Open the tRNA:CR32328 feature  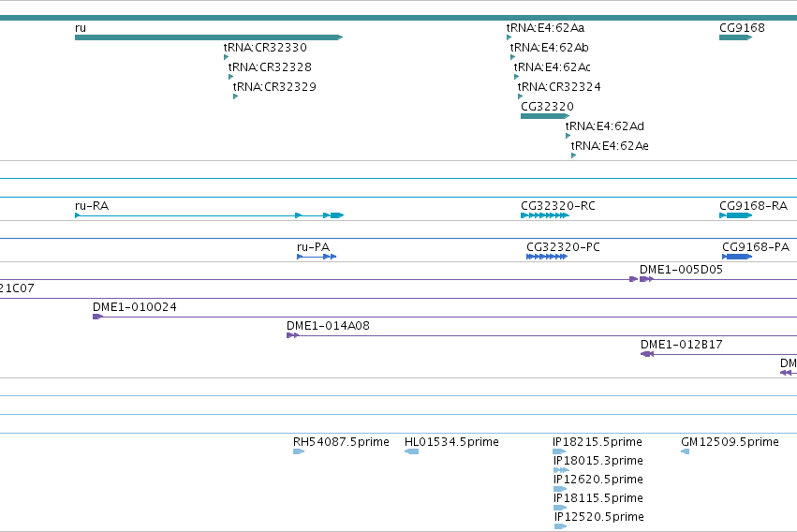[x=230, y=77]
